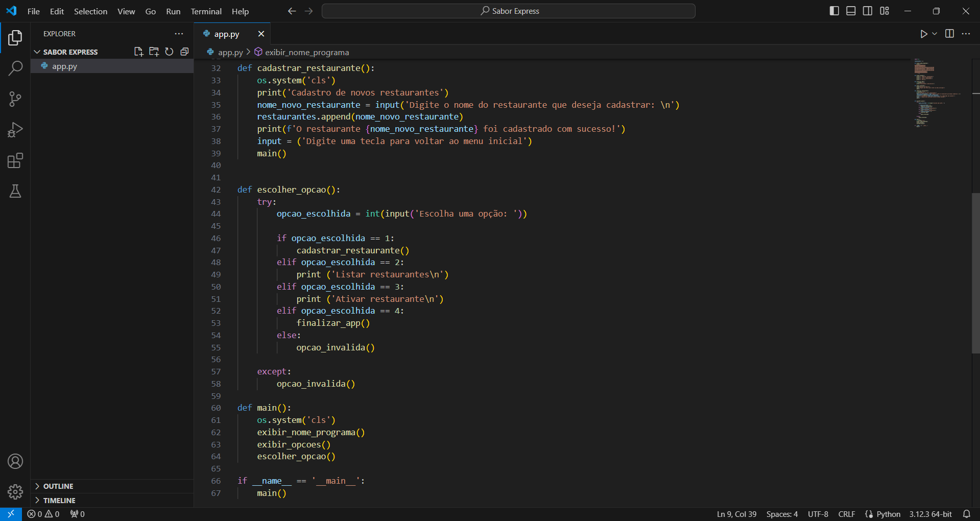Split the editor to the right
The height and width of the screenshot is (521, 980).
pyautogui.click(x=949, y=34)
